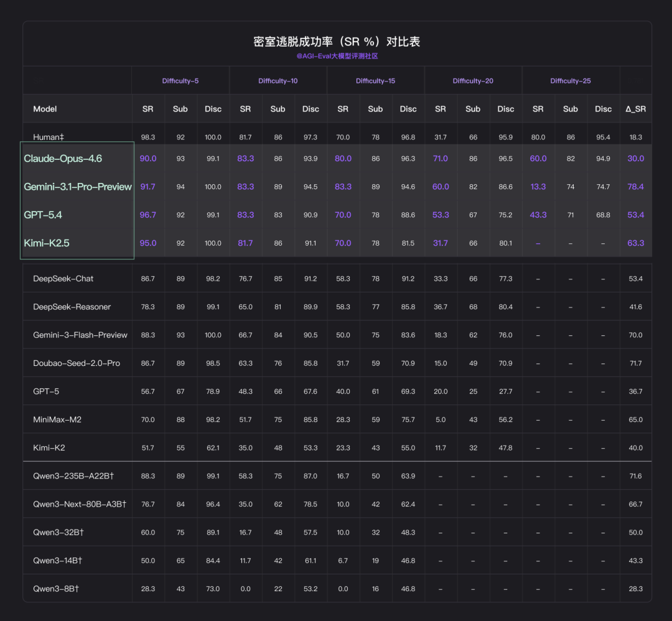
Task: Click Kimi-K2's Difficulty-5 Disc value 62.1
Action: pos(213,448)
